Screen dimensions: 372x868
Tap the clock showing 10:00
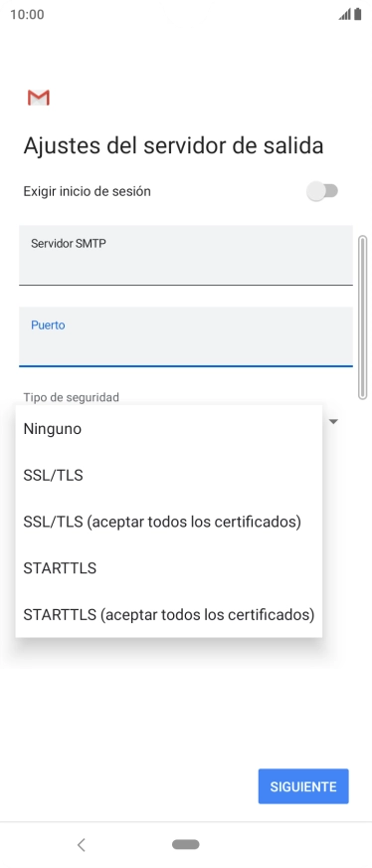pyautogui.click(x=27, y=14)
